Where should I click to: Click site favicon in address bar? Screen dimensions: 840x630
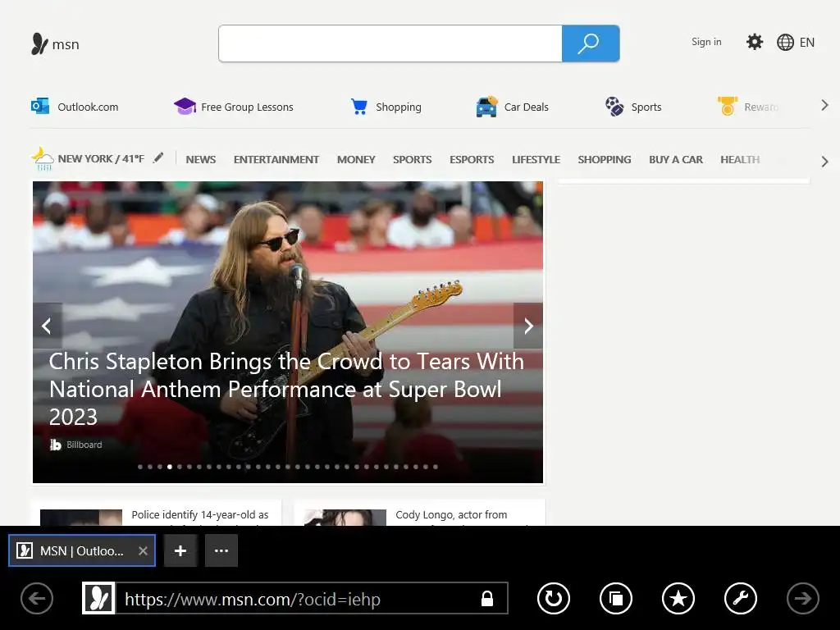[x=98, y=598]
